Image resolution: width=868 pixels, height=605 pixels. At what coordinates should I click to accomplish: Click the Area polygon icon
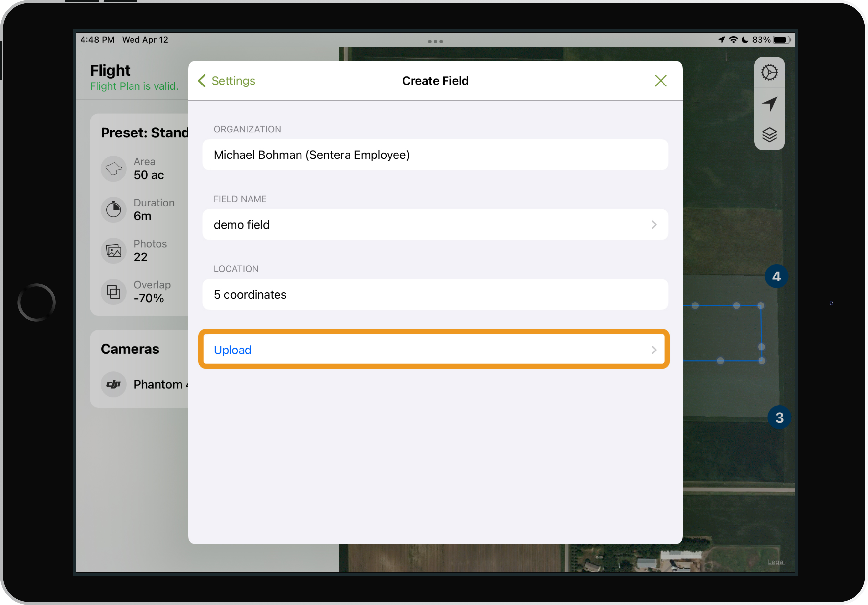[113, 168]
